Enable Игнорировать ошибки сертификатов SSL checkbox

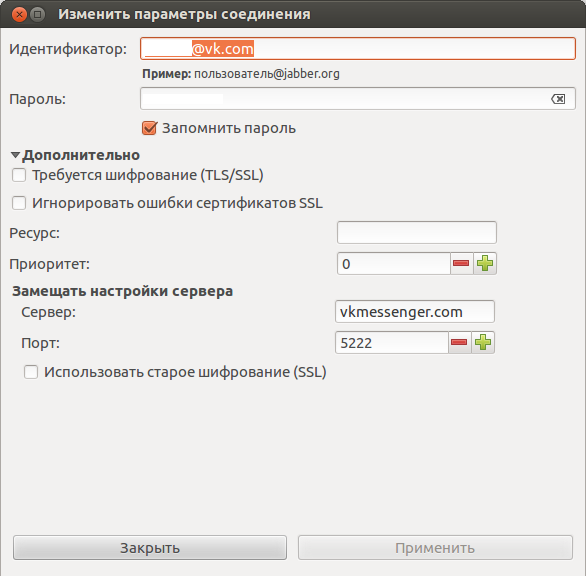pos(19,203)
